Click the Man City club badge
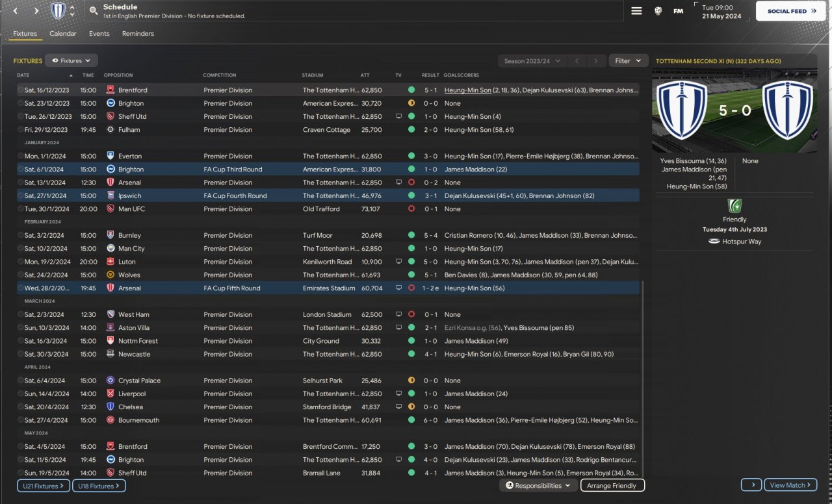 (110, 249)
